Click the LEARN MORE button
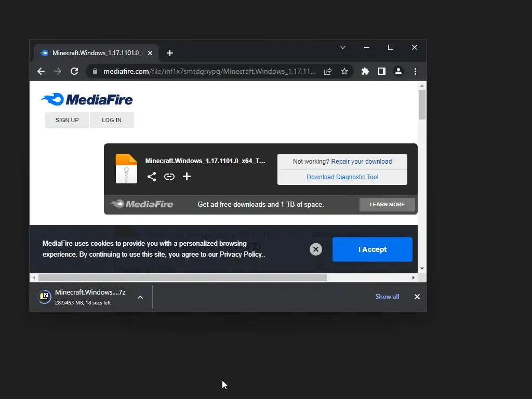The height and width of the screenshot is (399, 532). point(387,205)
